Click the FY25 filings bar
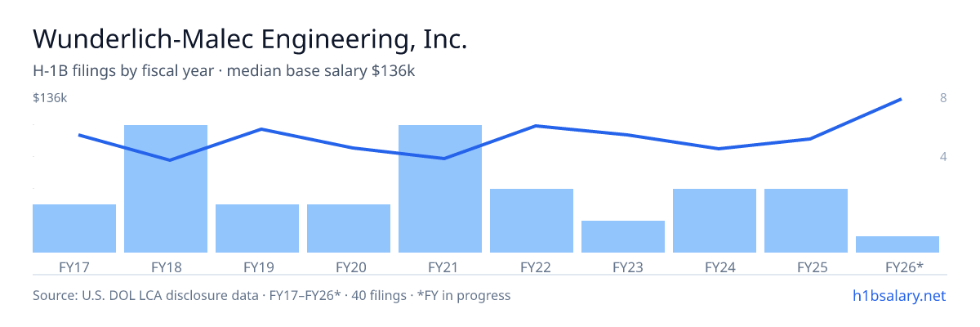Screen dimensions: 980x327 pyautogui.click(x=806, y=221)
